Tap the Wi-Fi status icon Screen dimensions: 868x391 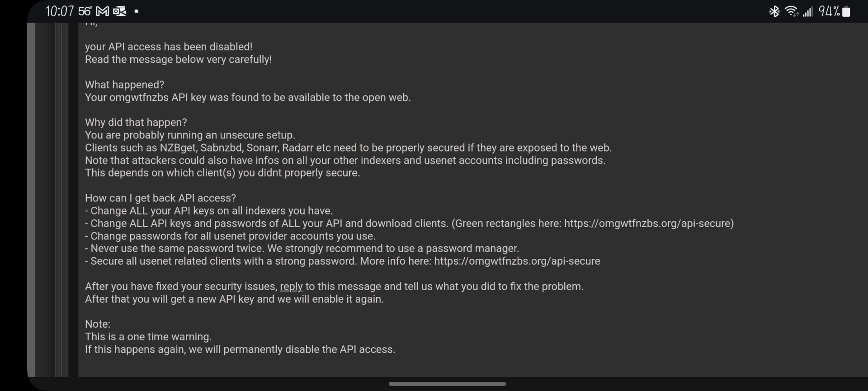point(791,11)
